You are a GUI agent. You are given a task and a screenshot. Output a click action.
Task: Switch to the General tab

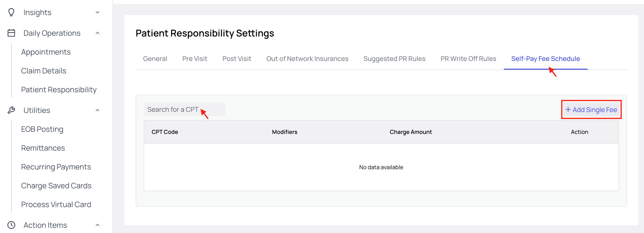click(x=155, y=59)
